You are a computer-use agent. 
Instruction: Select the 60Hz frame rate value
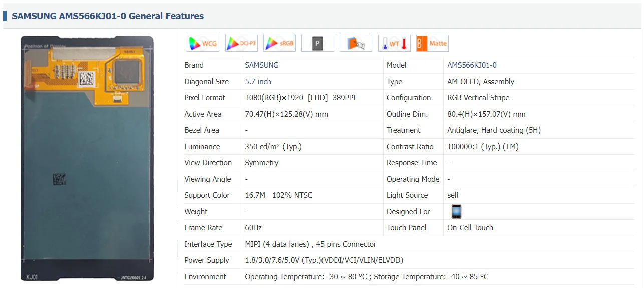(x=253, y=228)
